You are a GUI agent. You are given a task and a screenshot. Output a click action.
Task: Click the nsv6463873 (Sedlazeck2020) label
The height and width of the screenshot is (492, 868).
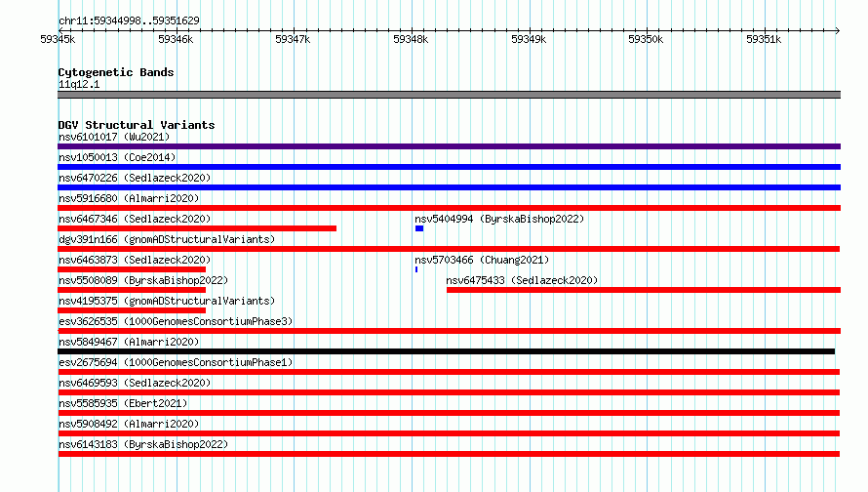pyautogui.click(x=135, y=260)
